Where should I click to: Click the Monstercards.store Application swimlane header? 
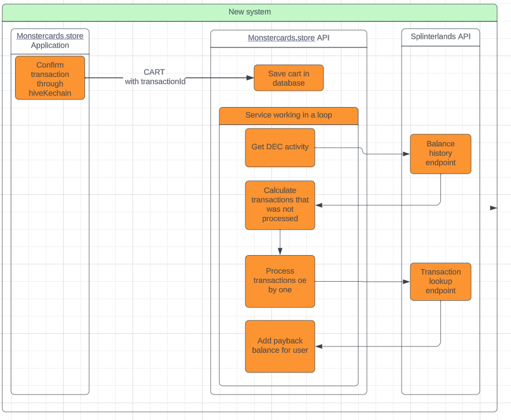(50, 41)
